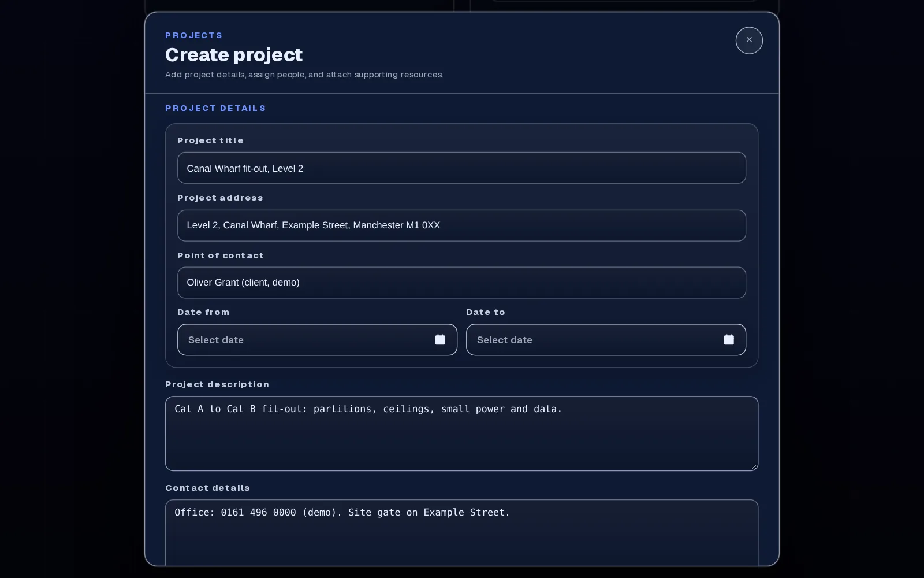The image size is (924, 578).
Task: Click the 'Add project details, assign people' subtitle
Action: pyautogui.click(x=304, y=75)
